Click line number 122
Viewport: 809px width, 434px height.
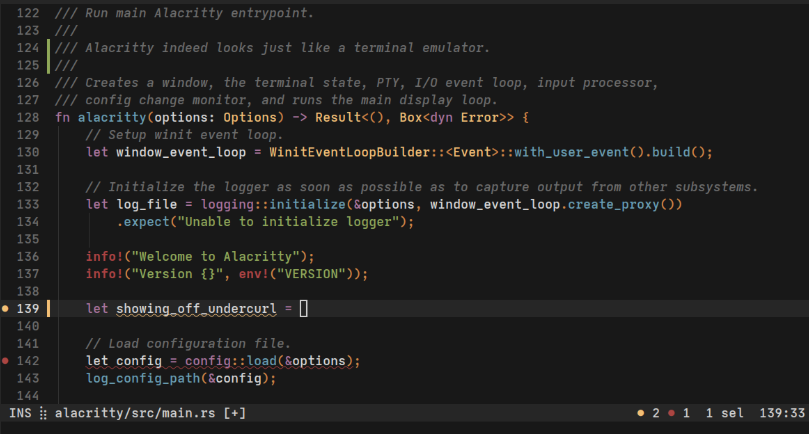[28, 13]
